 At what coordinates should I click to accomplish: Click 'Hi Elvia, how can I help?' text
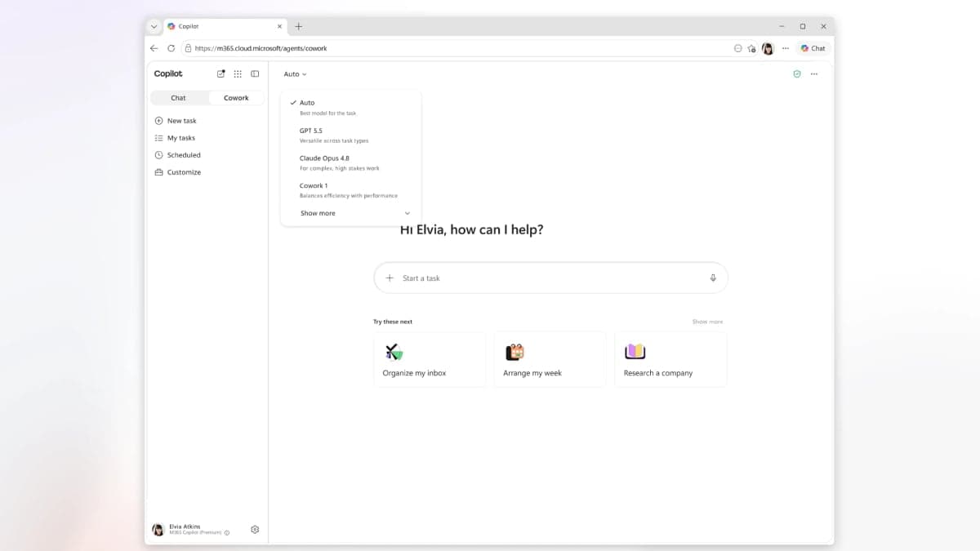(471, 230)
